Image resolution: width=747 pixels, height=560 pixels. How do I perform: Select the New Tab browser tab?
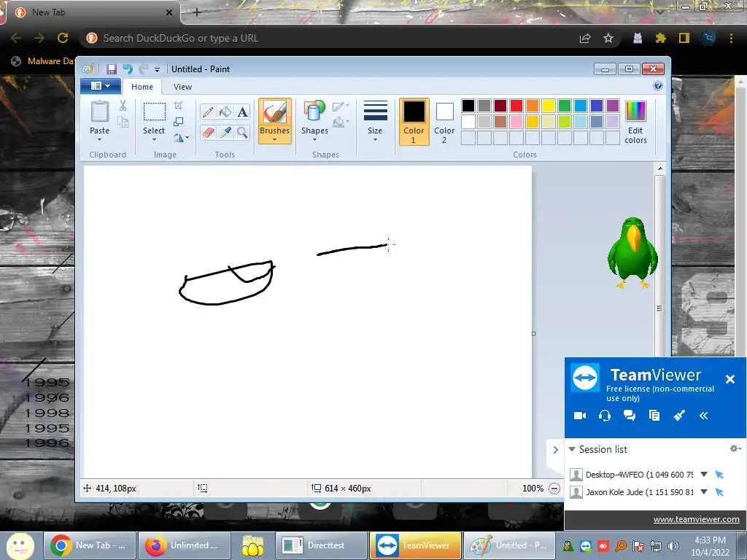coord(90,12)
